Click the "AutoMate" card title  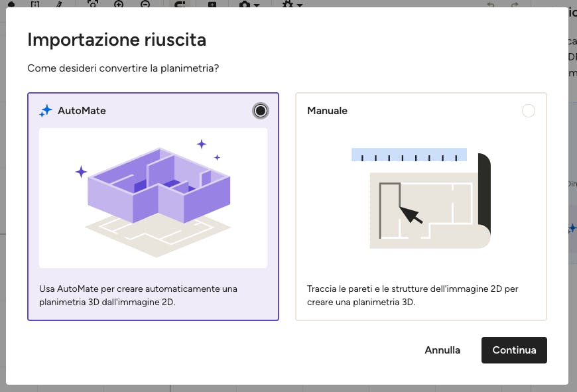[x=82, y=111]
